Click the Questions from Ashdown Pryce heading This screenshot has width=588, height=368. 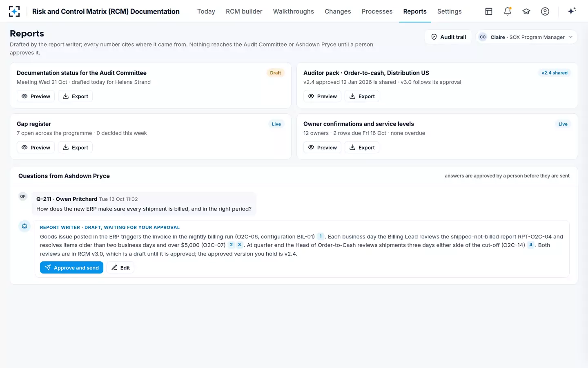coord(64,176)
